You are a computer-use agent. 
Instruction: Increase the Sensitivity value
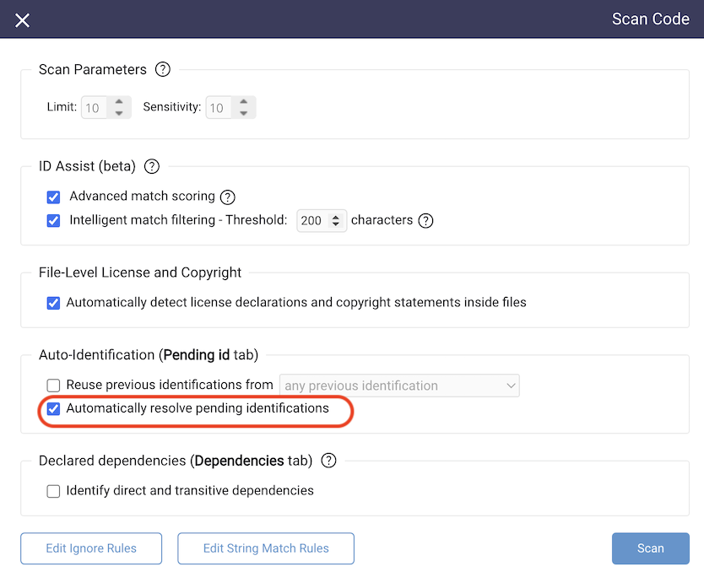243,102
